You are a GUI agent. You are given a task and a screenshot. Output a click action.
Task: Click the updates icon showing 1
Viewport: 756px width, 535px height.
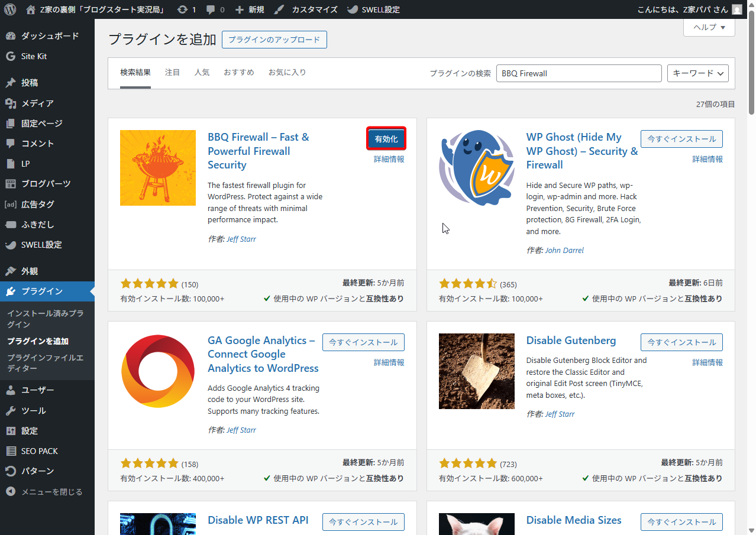coord(182,9)
